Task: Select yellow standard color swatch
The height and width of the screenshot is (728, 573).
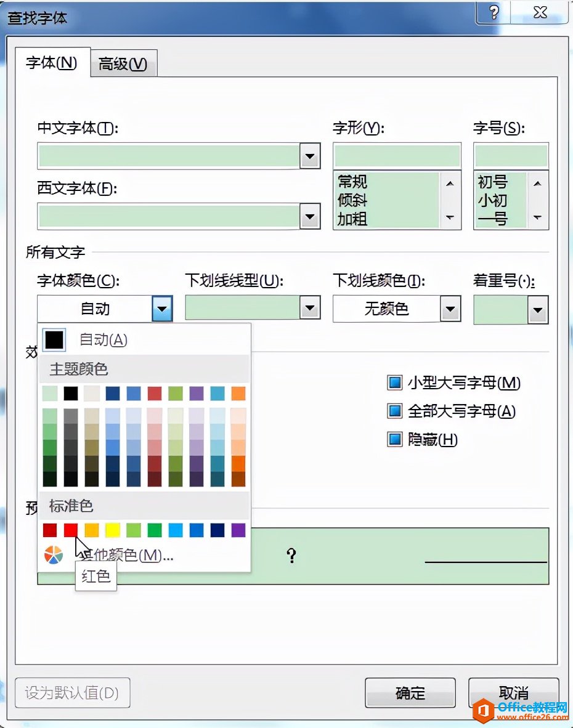Action: click(x=112, y=530)
